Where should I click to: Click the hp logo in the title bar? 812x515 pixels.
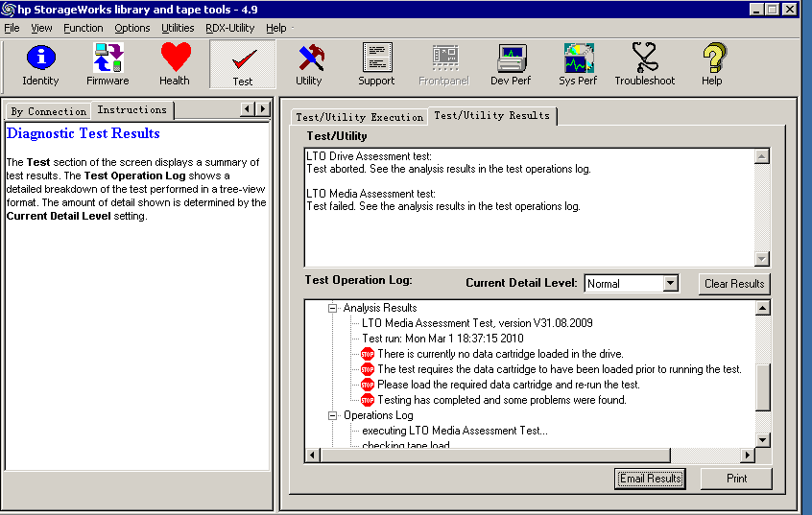pos(9,10)
